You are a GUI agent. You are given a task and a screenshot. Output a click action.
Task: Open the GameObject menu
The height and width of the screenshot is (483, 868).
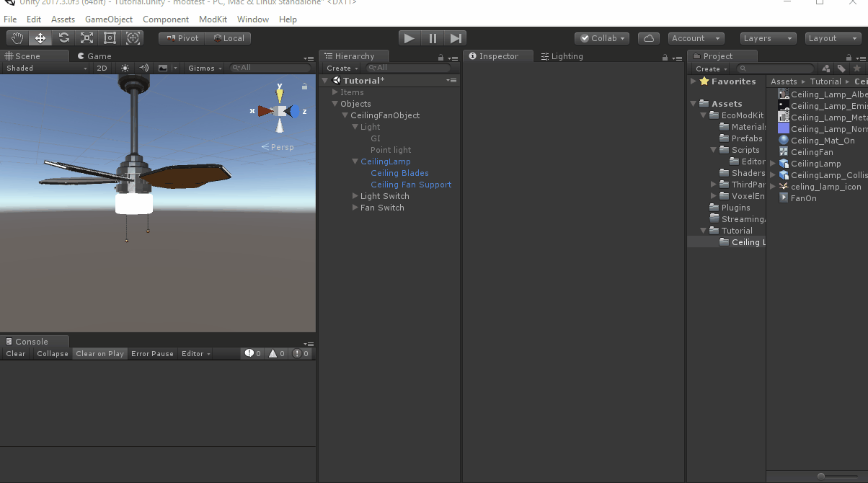click(x=108, y=19)
